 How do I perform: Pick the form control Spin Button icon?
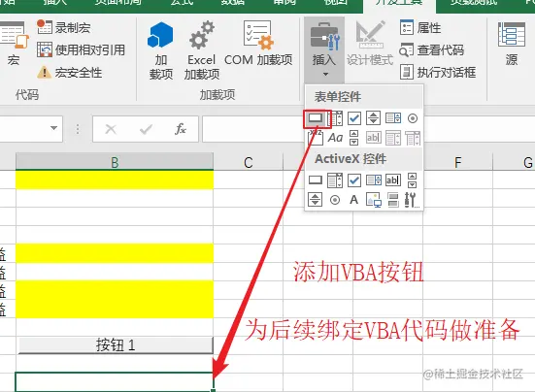click(x=373, y=118)
